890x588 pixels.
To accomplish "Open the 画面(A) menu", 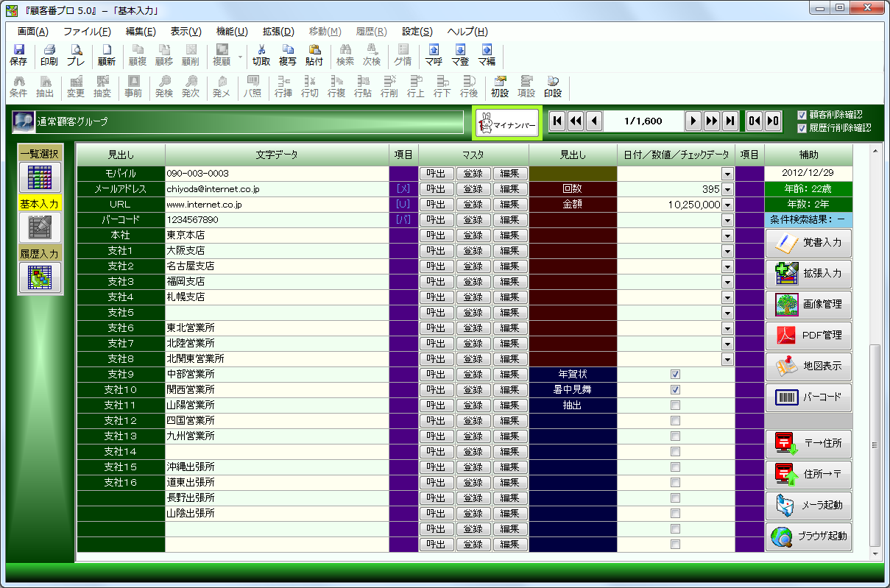I will (33, 32).
